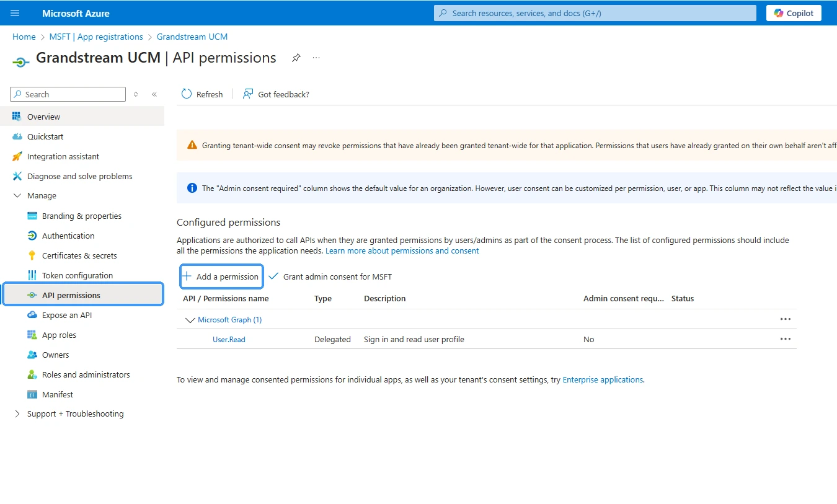Refresh the permissions list

202,94
